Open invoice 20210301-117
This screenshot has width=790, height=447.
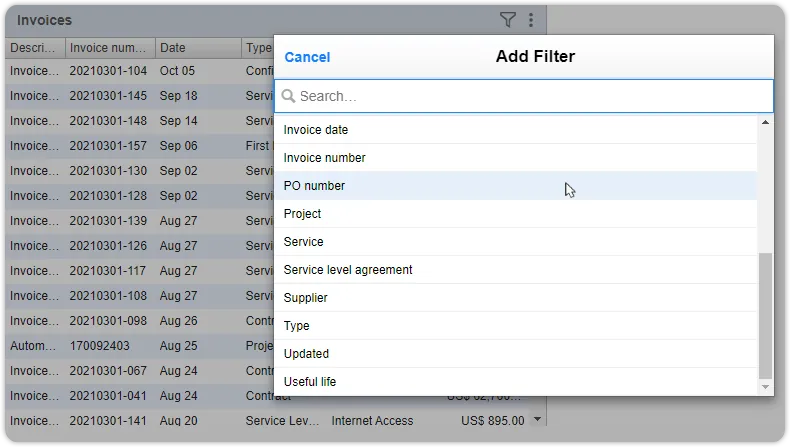click(108, 271)
